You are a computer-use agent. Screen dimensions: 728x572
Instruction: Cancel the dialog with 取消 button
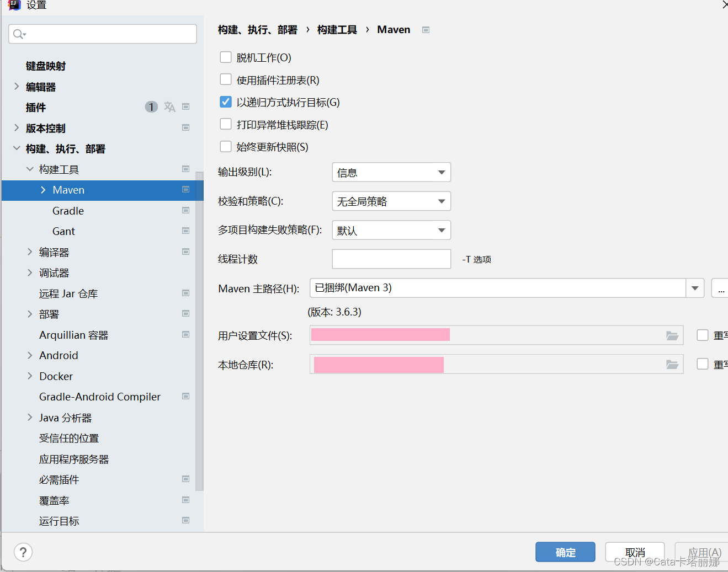635,552
